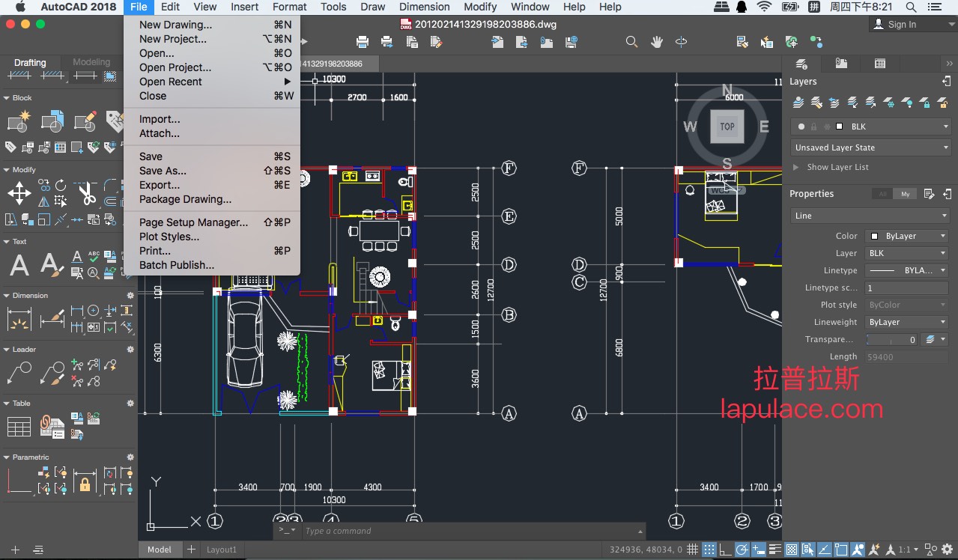Select the Move tool in Modify panel

tap(19, 193)
